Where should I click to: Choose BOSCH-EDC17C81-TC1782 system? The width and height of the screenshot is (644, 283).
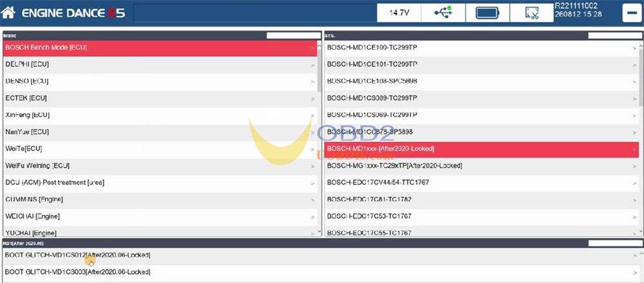[482, 199]
